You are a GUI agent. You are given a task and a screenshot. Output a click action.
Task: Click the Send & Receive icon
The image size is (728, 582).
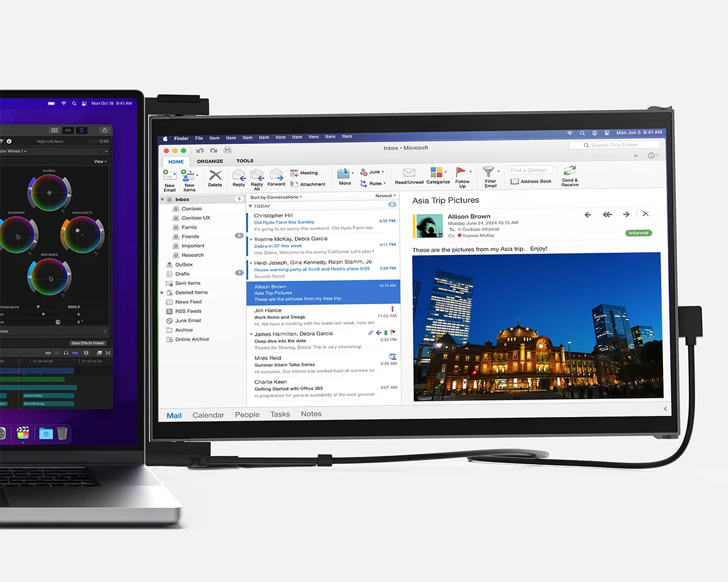(x=569, y=171)
